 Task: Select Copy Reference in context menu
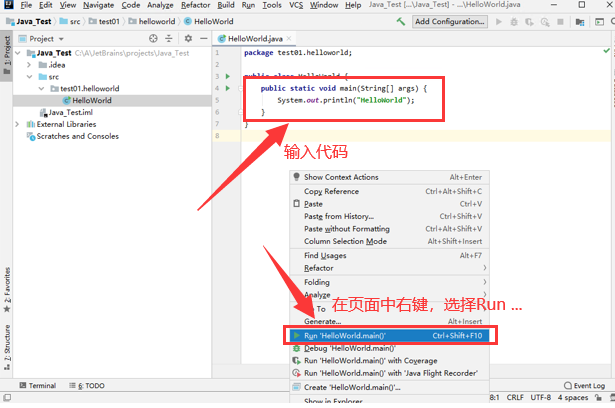(x=389, y=191)
